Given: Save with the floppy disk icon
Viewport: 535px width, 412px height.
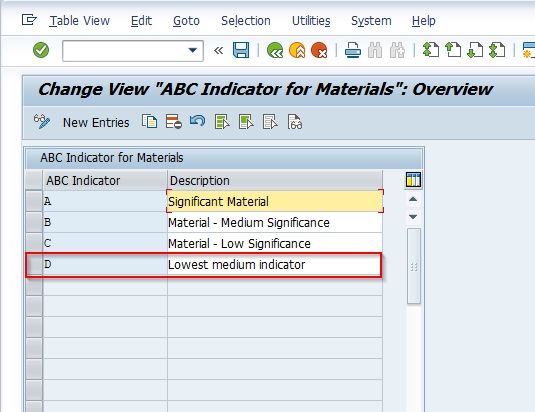Looking at the screenshot, I should pos(241,50).
